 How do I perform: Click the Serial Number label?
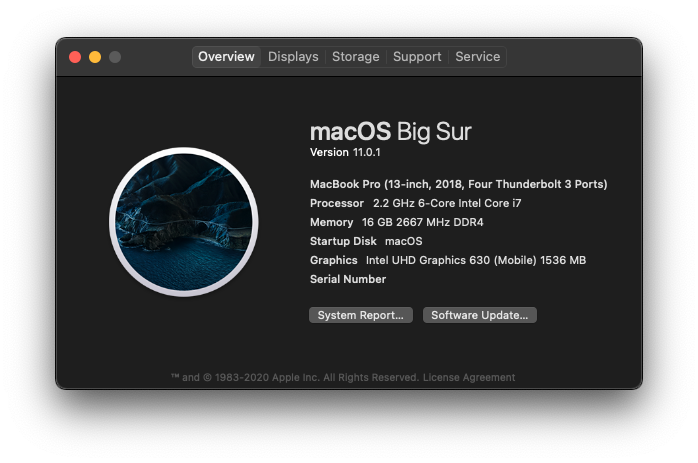click(x=348, y=279)
